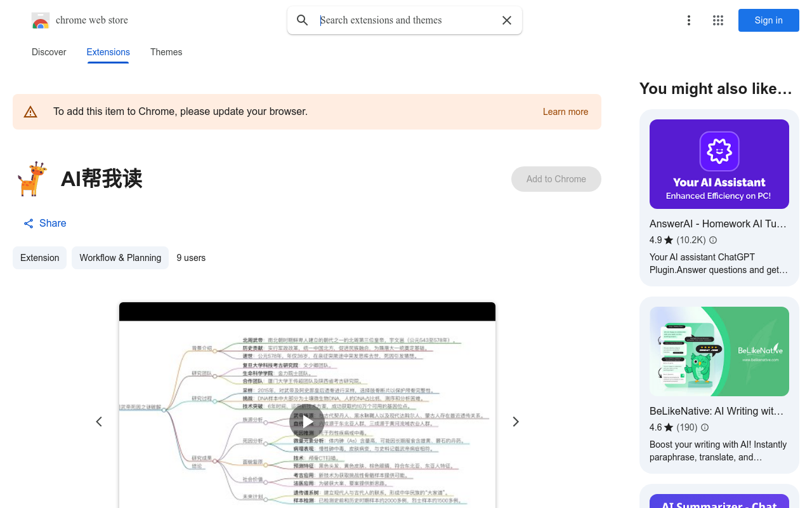Open the BeLikeNative promo thumbnail
The image size is (812, 508).
pyautogui.click(x=719, y=351)
